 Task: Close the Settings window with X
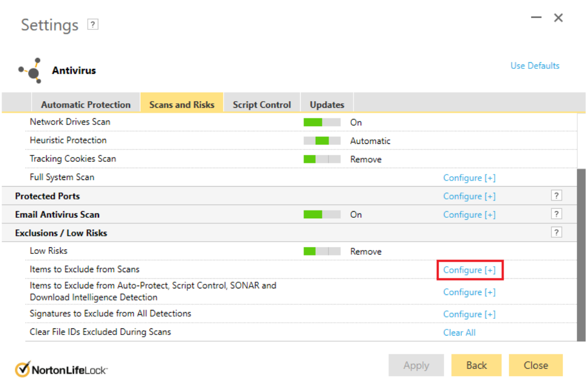pos(559,18)
